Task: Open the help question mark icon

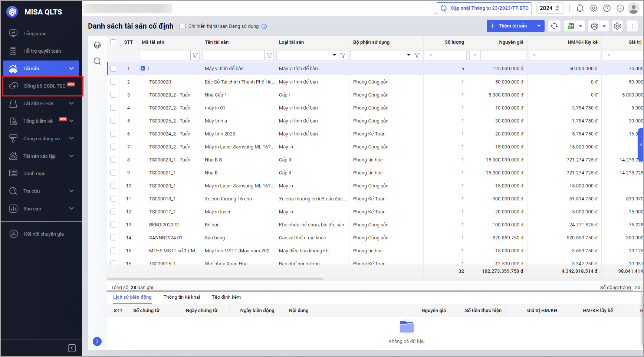Action: click(607, 8)
